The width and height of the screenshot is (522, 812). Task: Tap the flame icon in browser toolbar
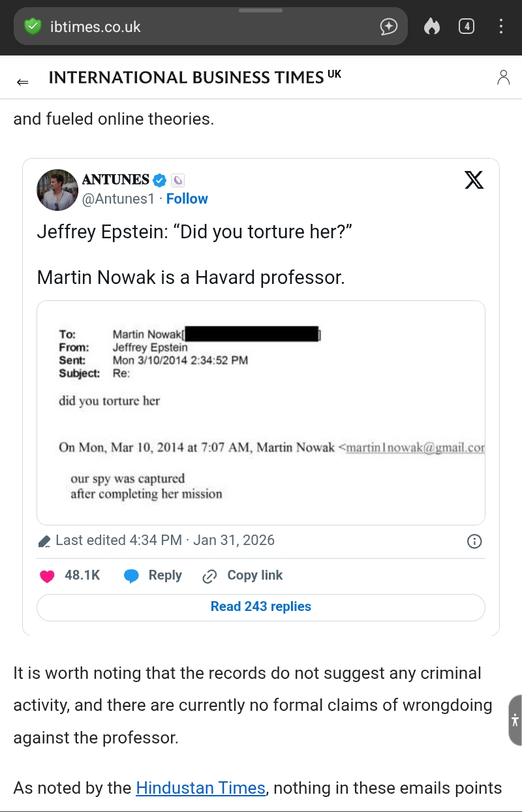(x=432, y=27)
